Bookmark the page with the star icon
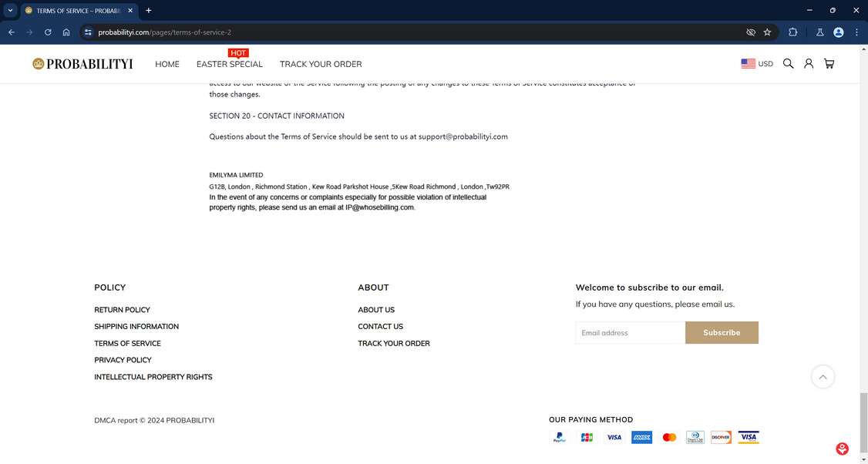The width and height of the screenshot is (868, 464). (767, 32)
